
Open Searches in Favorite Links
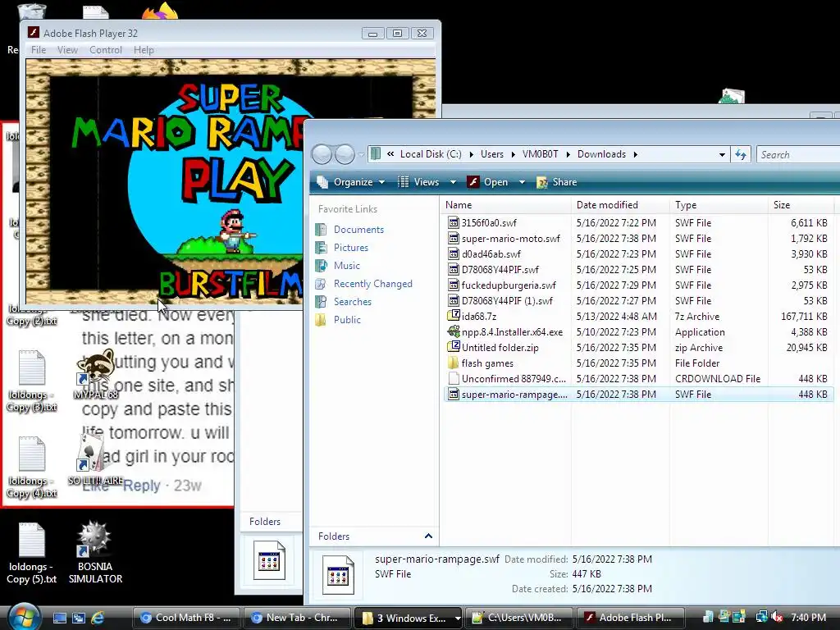click(x=353, y=302)
